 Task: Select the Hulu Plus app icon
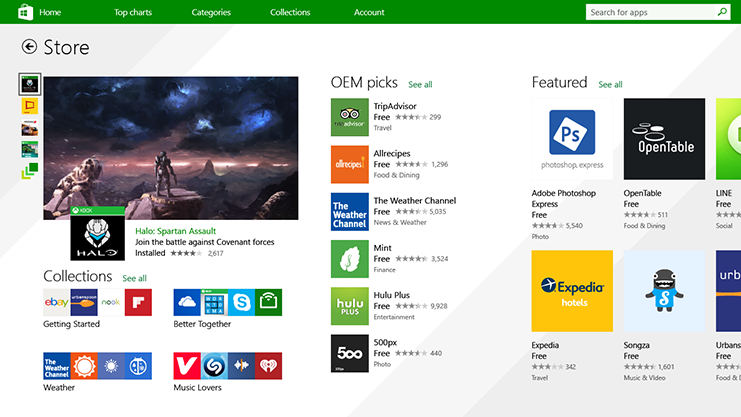tap(349, 306)
